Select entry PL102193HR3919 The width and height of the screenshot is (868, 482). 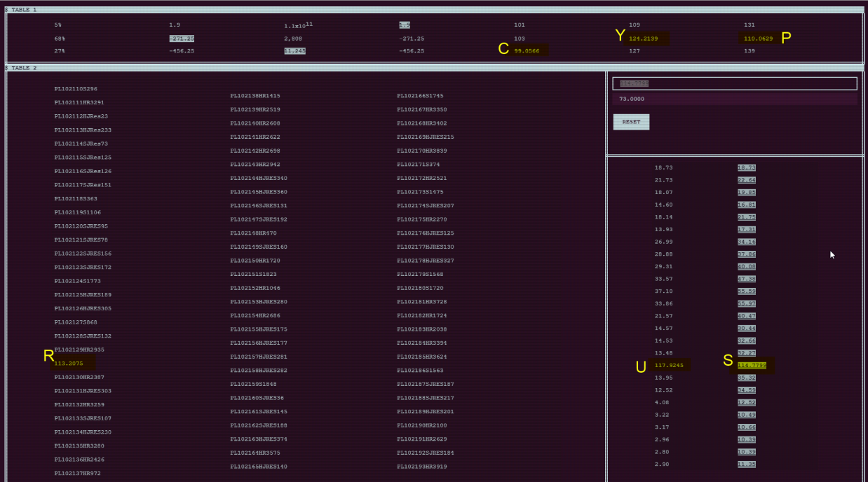pos(421,467)
